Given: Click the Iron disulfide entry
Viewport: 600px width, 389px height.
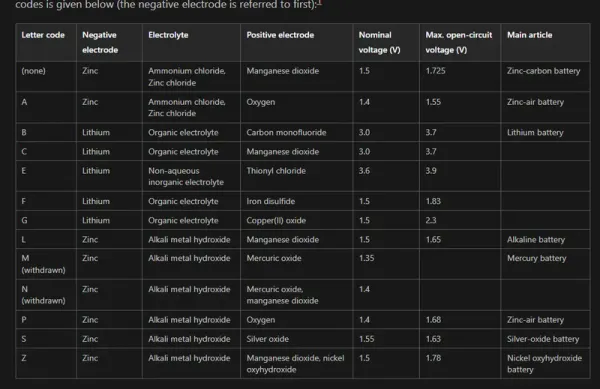Looking at the screenshot, I should click(x=271, y=201).
